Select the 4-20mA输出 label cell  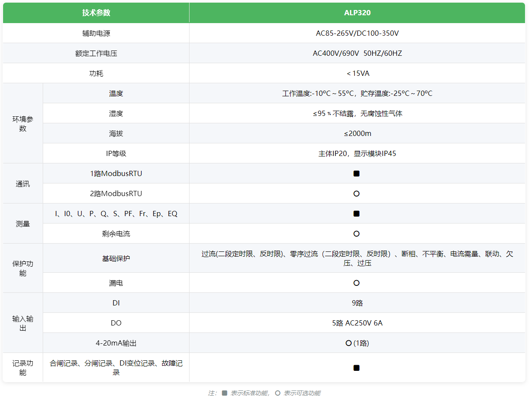pos(116,343)
